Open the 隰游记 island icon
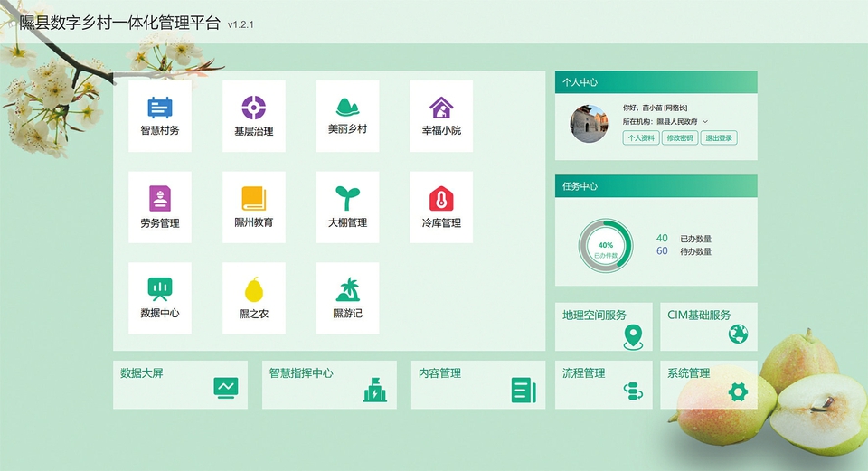868x471 pixels. pos(347,290)
